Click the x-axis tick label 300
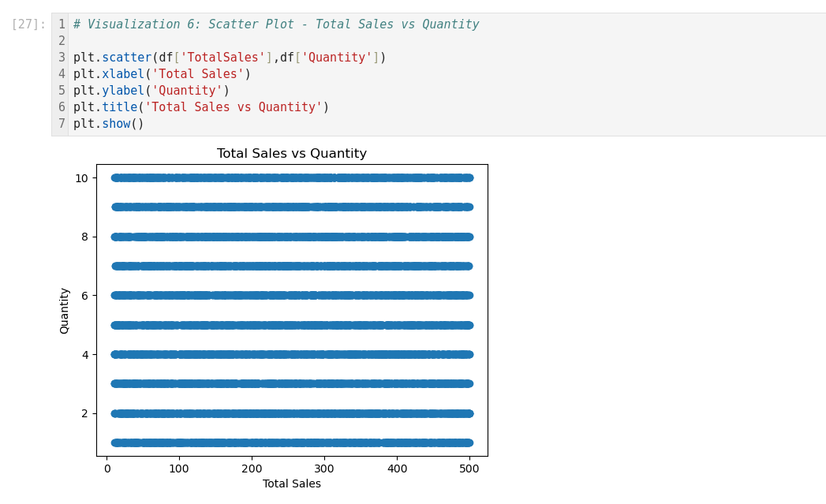The height and width of the screenshot is (504, 826). (324, 468)
